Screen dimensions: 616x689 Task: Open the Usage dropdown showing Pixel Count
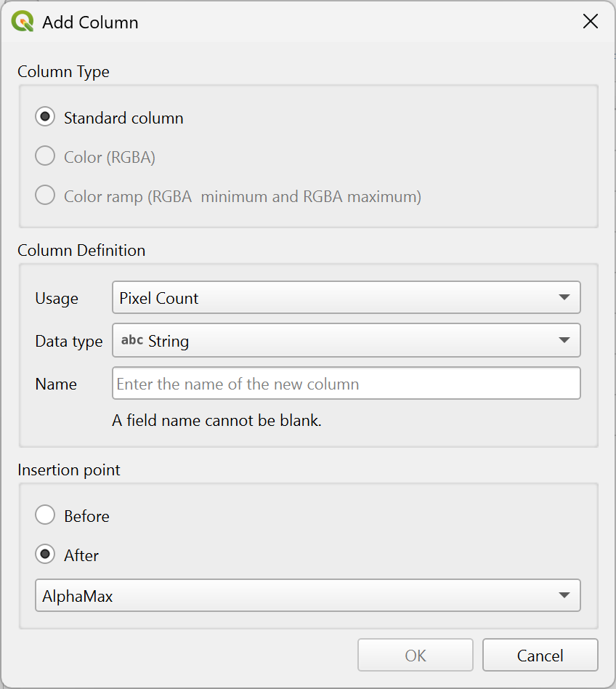point(346,298)
